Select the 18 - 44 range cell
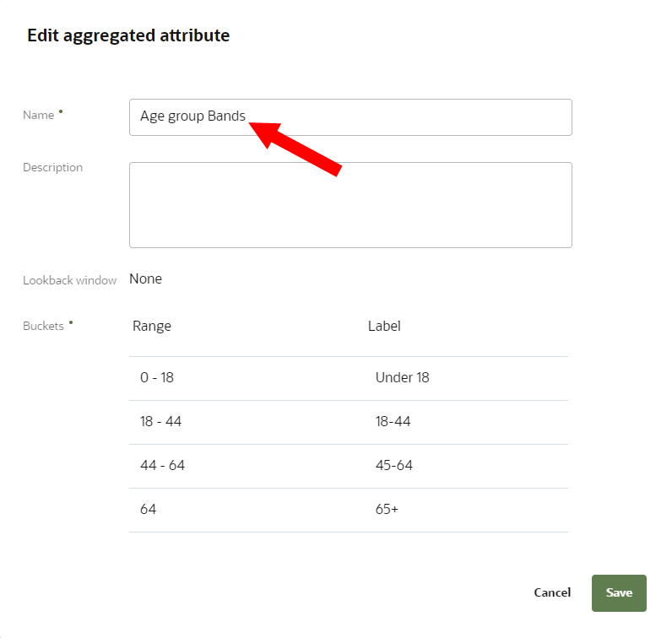Image resolution: width=672 pixels, height=638 pixels. click(160, 422)
